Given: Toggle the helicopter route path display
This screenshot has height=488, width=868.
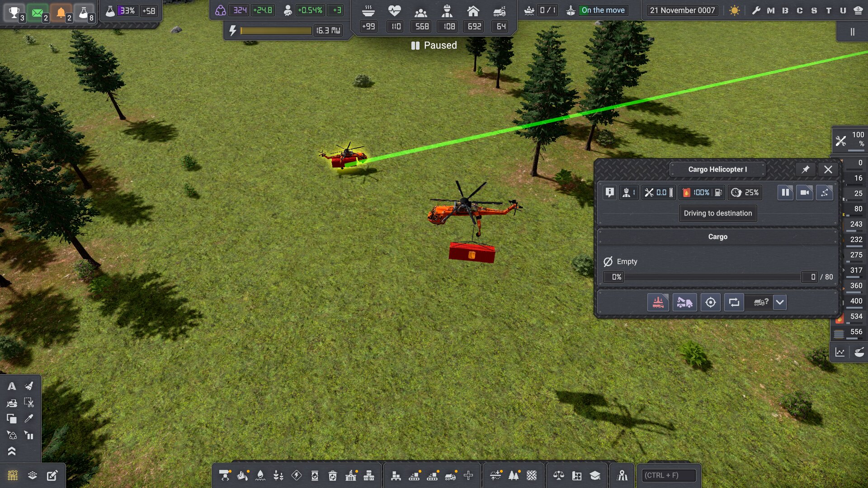Looking at the screenshot, I should [825, 192].
